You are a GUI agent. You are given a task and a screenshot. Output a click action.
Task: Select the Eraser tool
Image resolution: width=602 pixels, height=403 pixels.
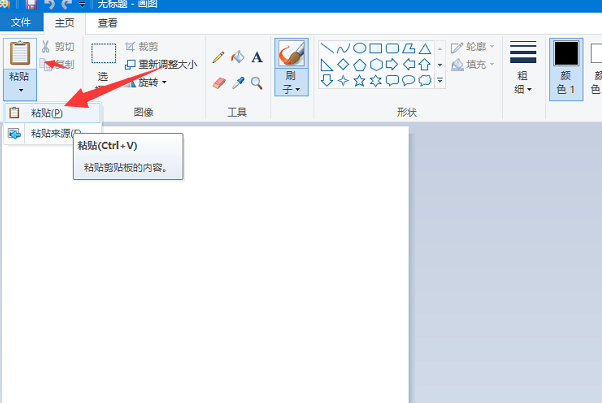[x=219, y=83]
